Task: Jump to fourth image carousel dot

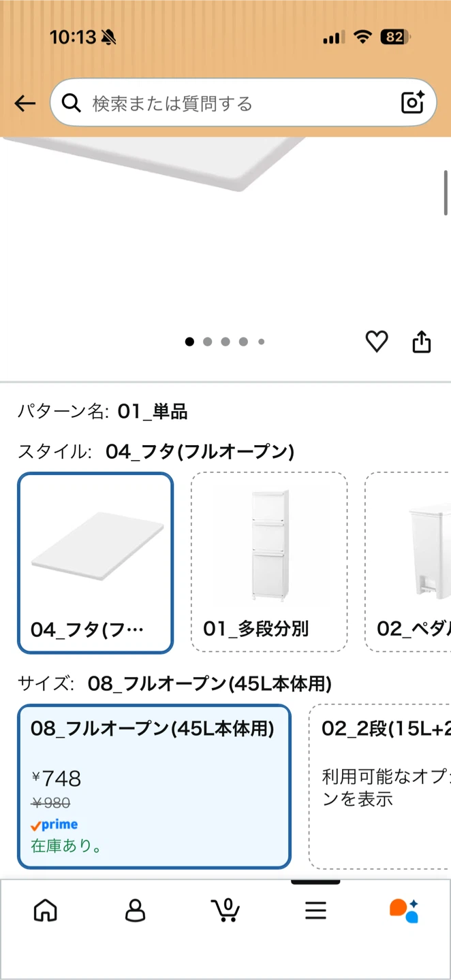Action: 243,342
